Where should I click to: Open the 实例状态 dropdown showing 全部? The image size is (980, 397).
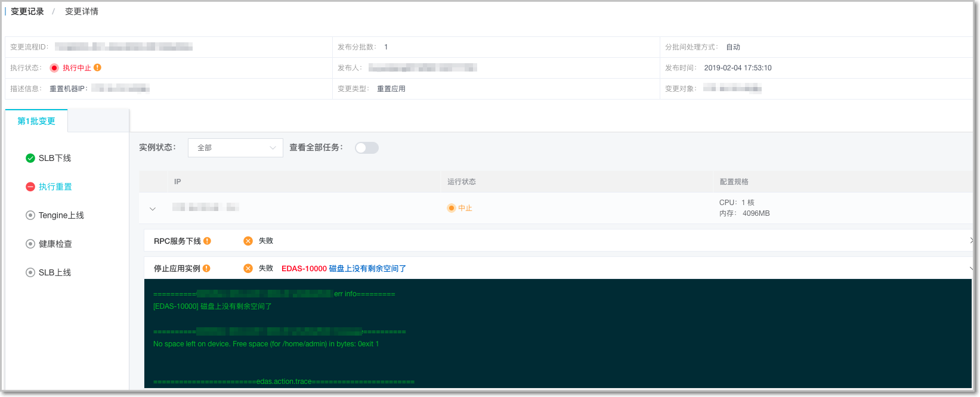click(235, 148)
